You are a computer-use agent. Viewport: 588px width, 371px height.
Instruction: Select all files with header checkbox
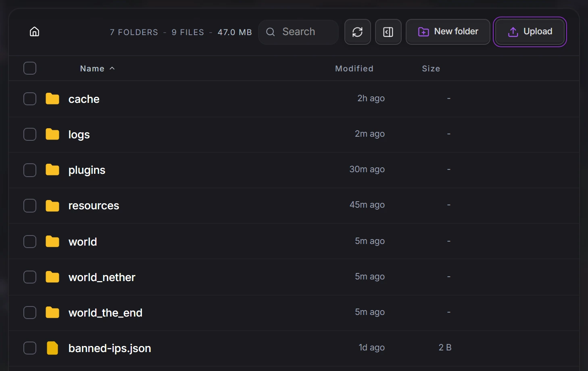pos(30,68)
